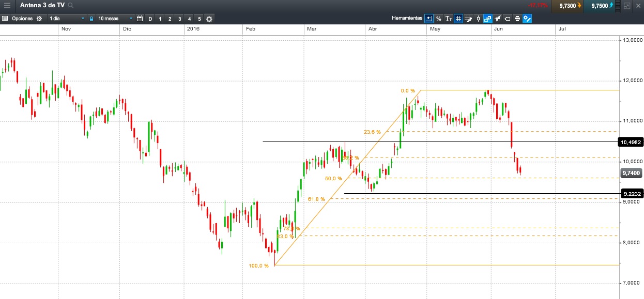Expand the '10 meses' period dropdown
644x299 pixels.
(x=115, y=19)
